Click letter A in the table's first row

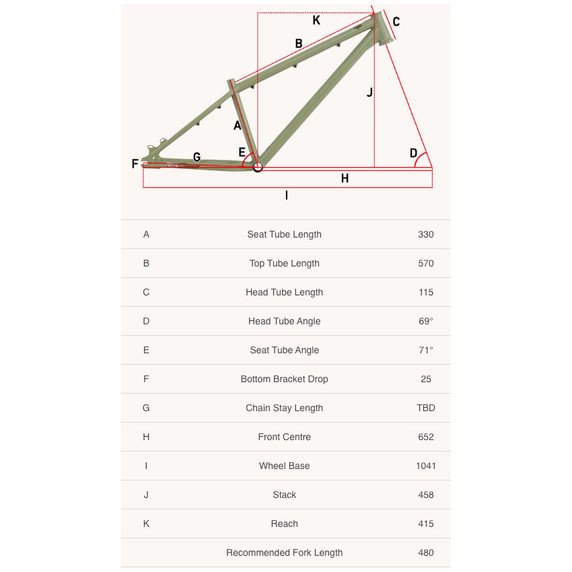click(146, 235)
